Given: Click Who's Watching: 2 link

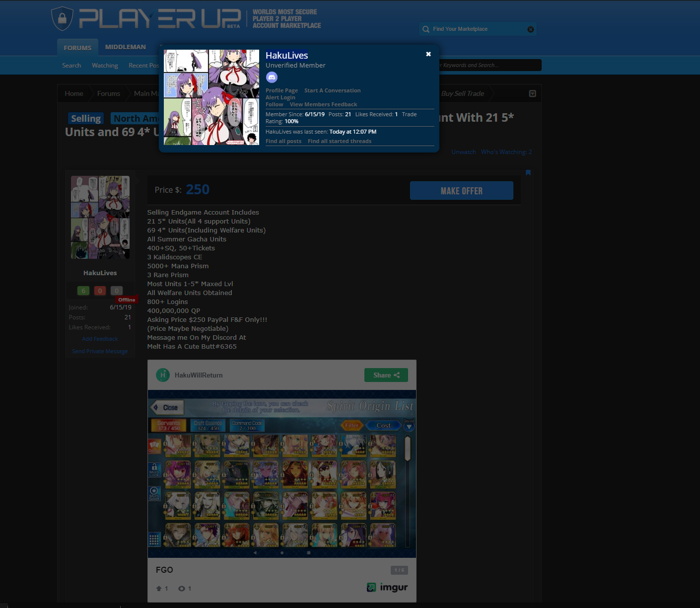Looking at the screenshot, I should [x=506, y=152].
